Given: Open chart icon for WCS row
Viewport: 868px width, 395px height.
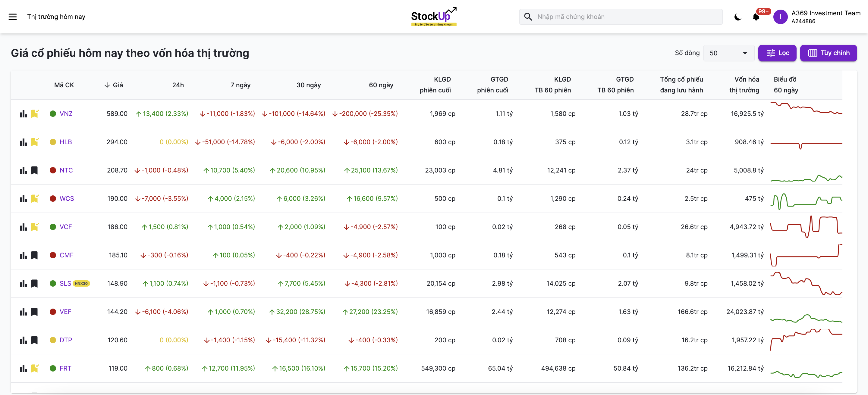Looking at the screenshot, I should 23,198.
